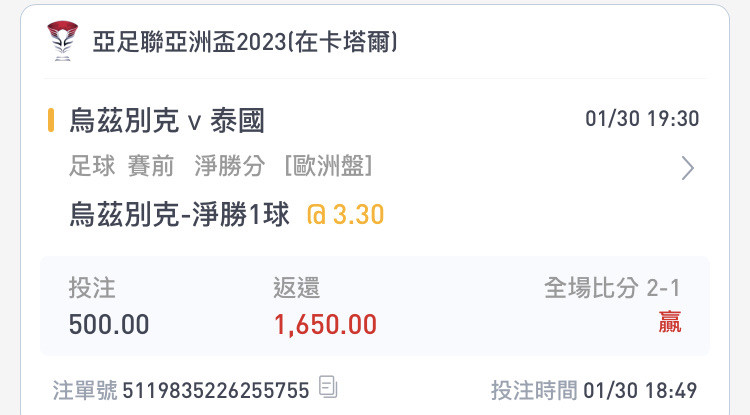Screen dimensions: 750x415
Task: Expand bet details with right chevron
Action: coord(687,168)
